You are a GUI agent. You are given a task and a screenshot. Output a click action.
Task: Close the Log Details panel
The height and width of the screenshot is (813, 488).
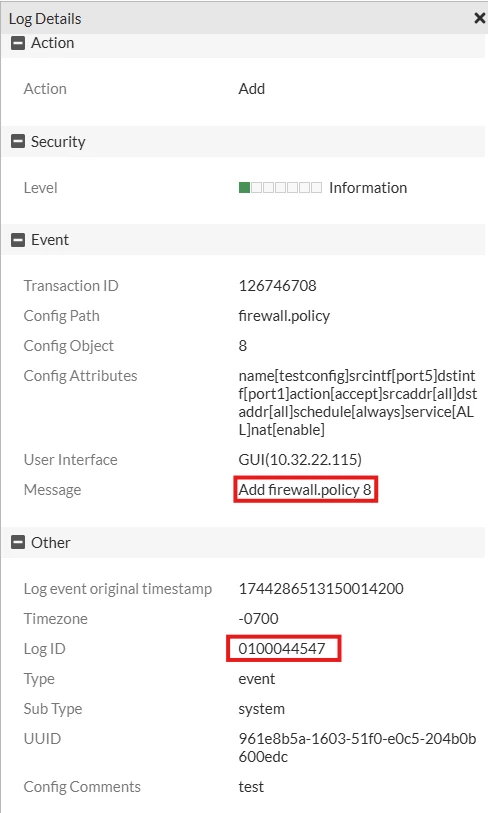coord(480,19)
